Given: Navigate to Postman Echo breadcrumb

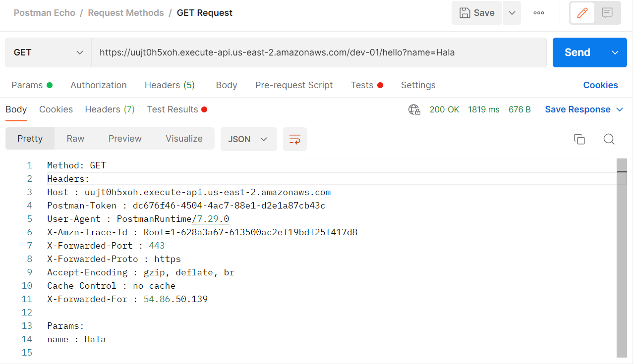Looking at the screenshot, I should tap(44, 12).
